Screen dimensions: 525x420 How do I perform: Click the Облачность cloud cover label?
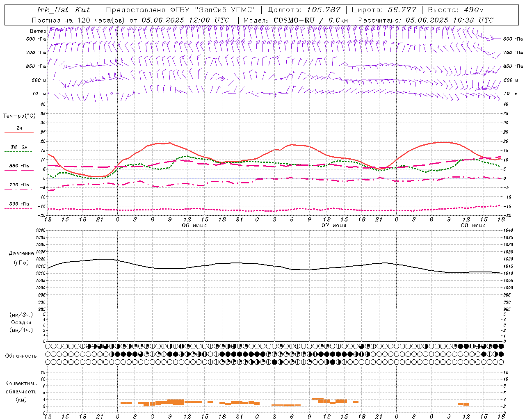coord(21,356)
